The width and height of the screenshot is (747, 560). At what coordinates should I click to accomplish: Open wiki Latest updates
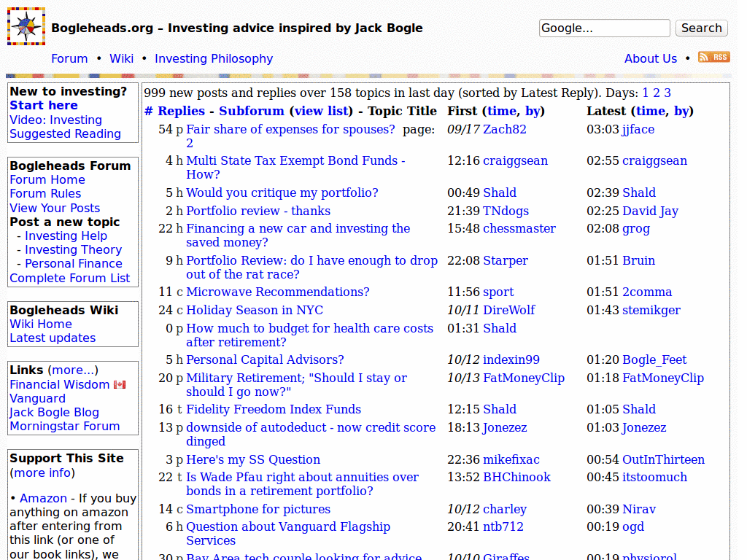(53, 338)
